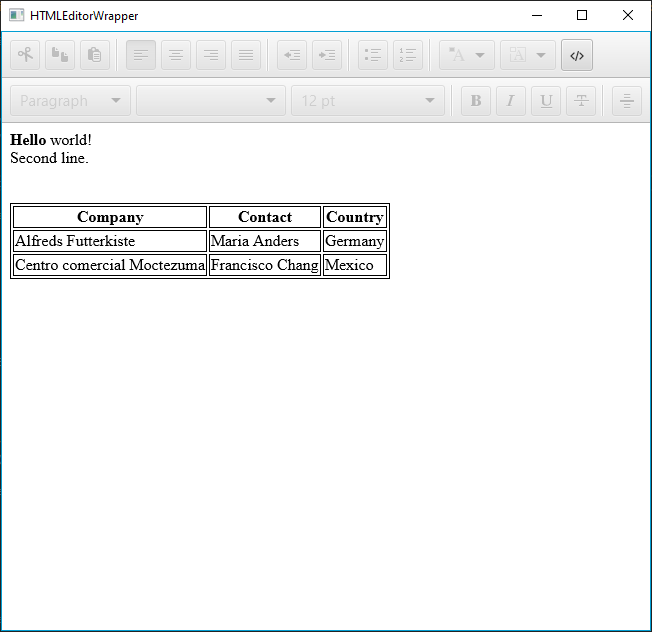Click the "Alfreds Futterkiste" cell
This screenshot has width=652, height=632.
[x=110, y=241]
